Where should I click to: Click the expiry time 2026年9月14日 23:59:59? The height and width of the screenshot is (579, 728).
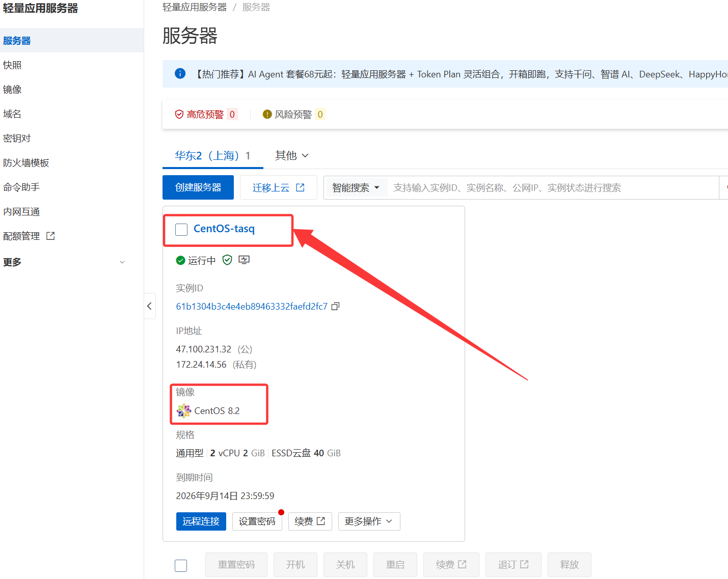click(225, 495)
